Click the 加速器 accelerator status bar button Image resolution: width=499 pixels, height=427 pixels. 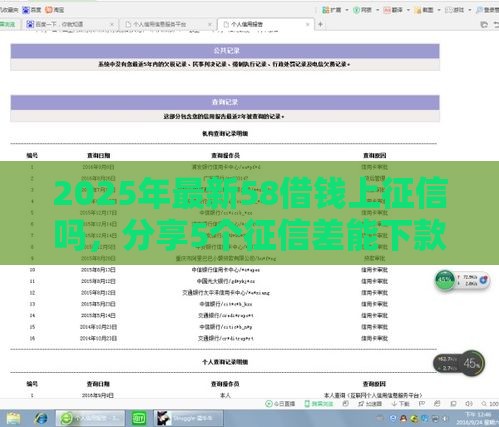click(x=369, y=404)
